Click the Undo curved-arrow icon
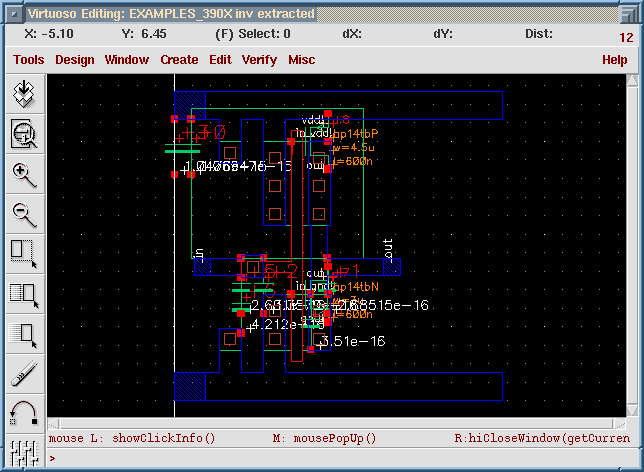This screenshot has height=472, width=644. tap(24, 414)
